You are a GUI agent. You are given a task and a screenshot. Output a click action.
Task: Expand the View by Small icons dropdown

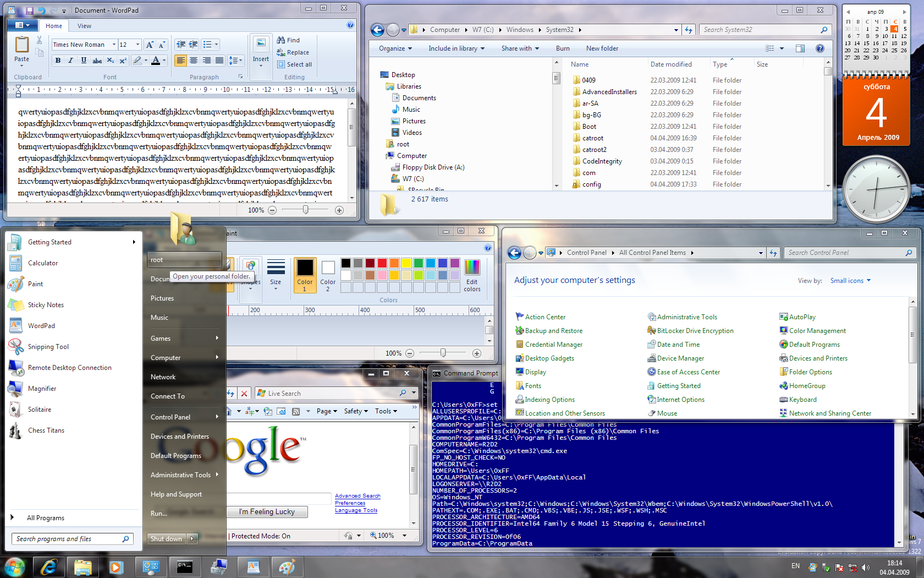pyautogui.click(x=850, y=281)
